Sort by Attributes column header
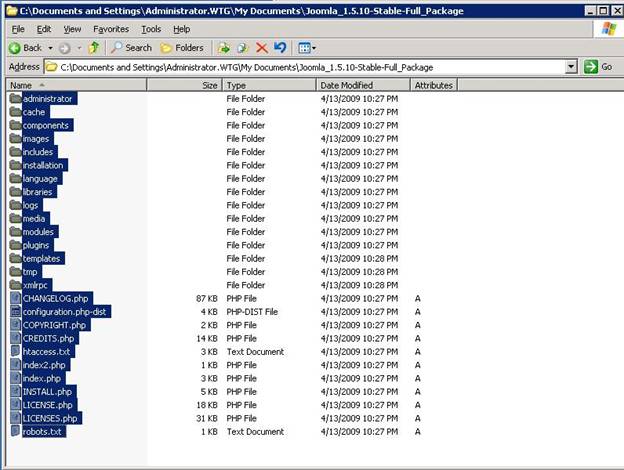624x470 pixels. (x=434, y=85)
